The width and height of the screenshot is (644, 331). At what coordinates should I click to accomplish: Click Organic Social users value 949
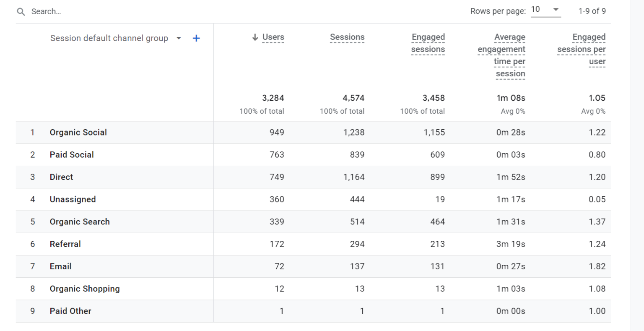(277, 133)
